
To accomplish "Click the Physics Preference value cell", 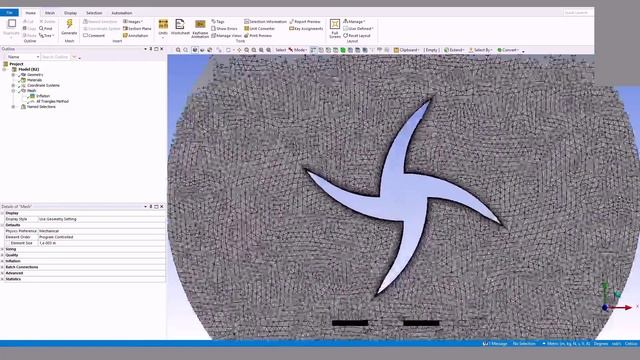I will click(x=102, y=231).
